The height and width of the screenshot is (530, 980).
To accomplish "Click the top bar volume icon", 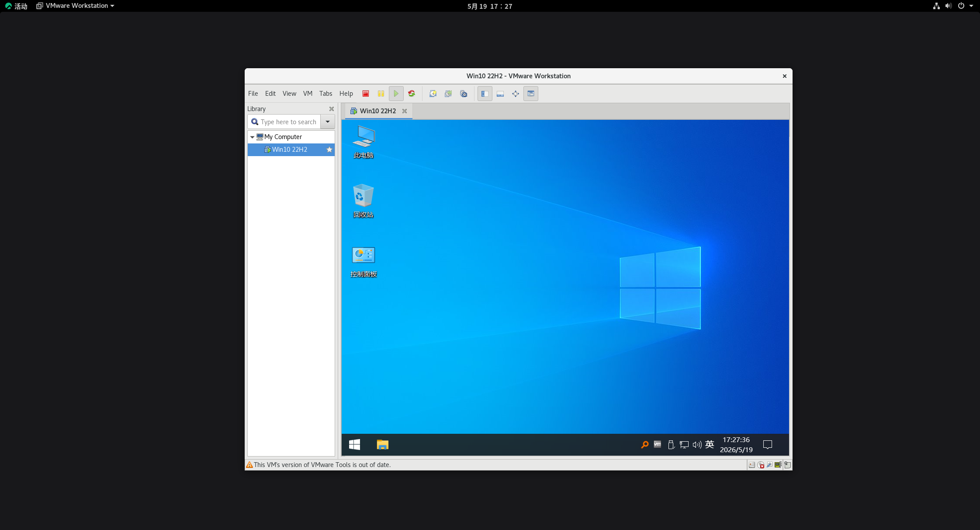I will tap(949, 6).
